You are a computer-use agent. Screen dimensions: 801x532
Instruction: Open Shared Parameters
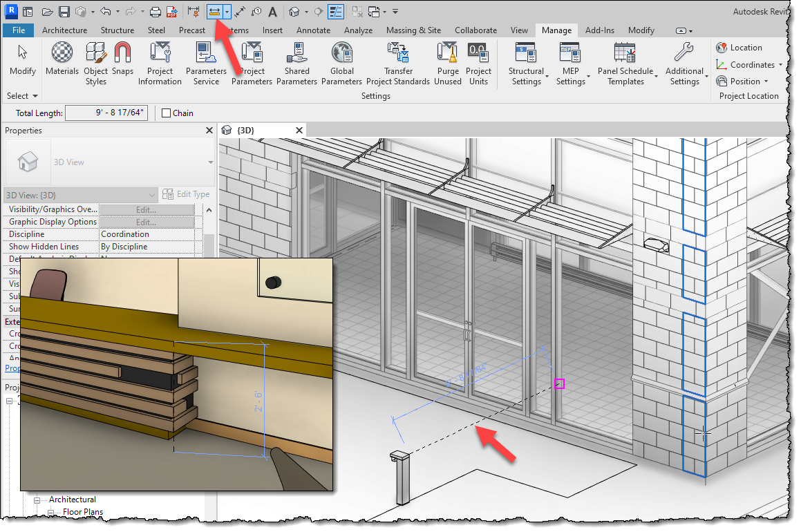(x=296, y=64)
